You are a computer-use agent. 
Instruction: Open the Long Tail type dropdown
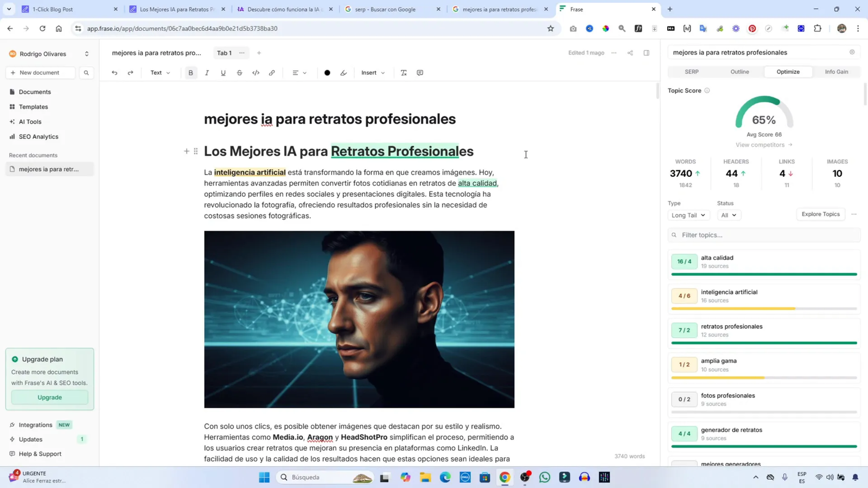688,215
